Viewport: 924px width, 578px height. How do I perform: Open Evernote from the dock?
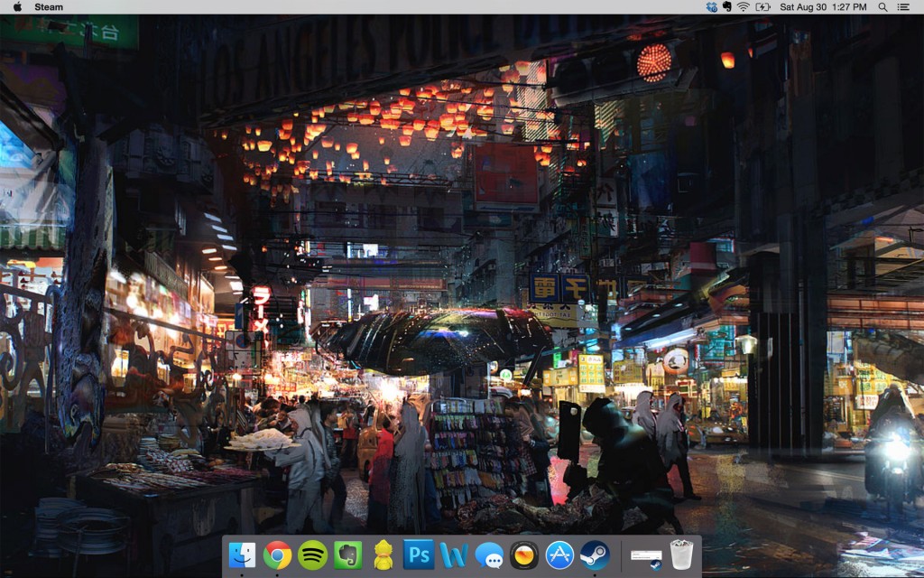(347, 555)
